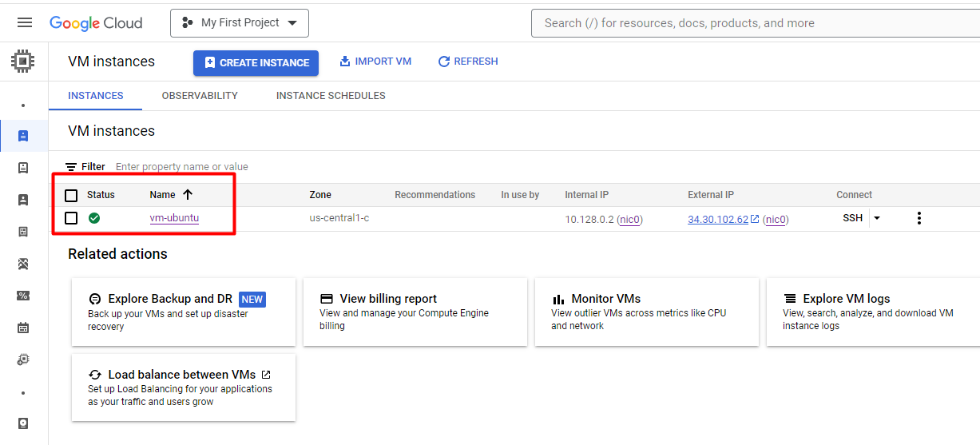Open the sole-tenant nodes sidebar icon

tap(23, 200)
